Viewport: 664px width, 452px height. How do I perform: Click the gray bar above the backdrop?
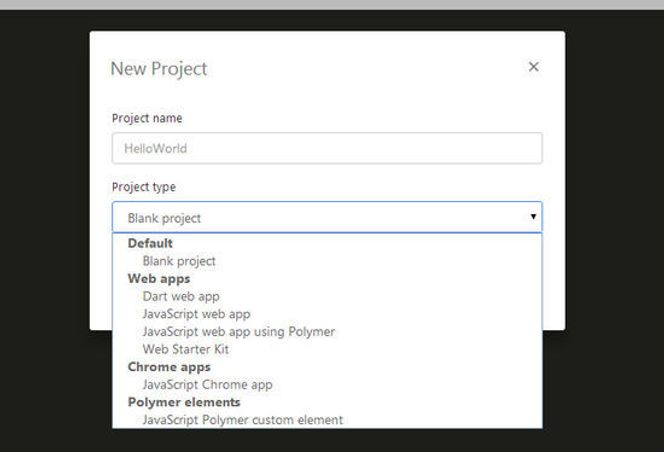pos(332,4)
